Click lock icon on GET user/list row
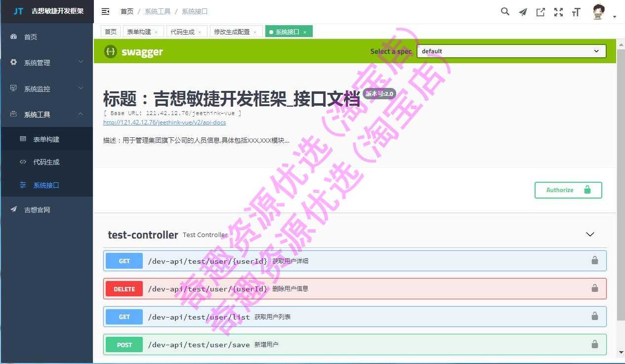 (x=595, y=316)
